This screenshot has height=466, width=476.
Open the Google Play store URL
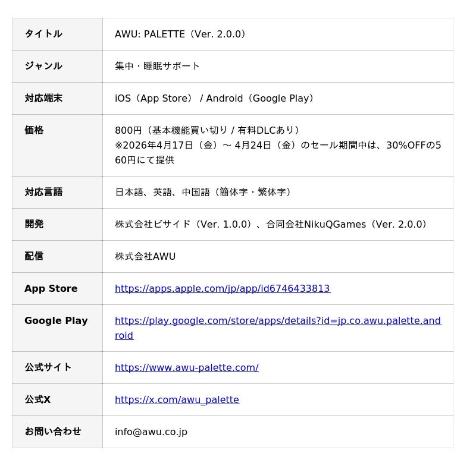pyautogui.click(x=277, y=321)
